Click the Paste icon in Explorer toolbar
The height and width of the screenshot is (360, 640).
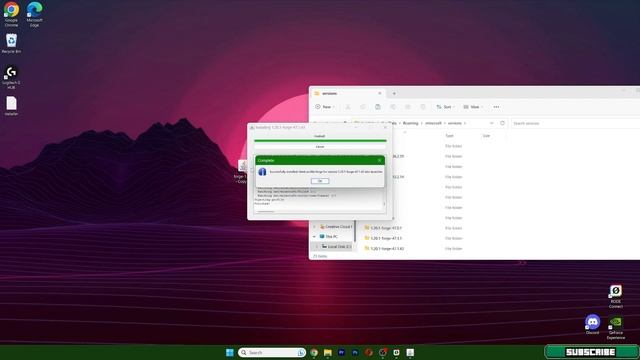(x=378, y=107)
